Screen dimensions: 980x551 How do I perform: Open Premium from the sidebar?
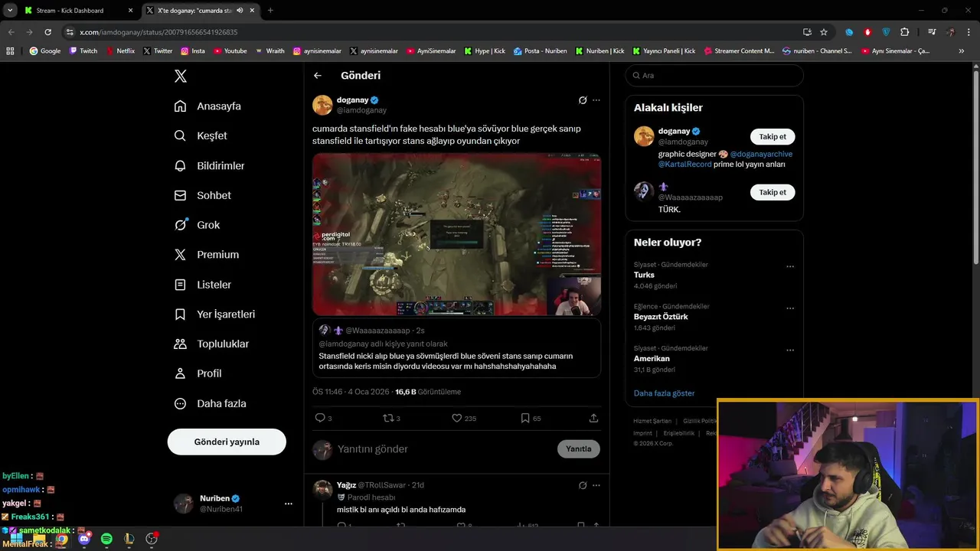point(206,255)
